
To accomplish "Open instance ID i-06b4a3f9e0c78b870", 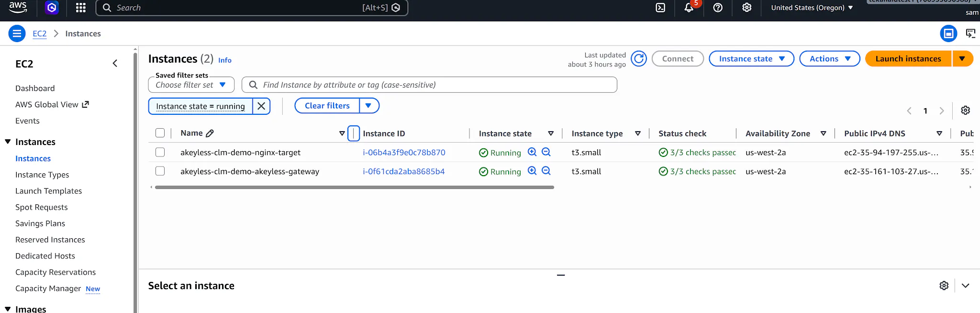I will pyautogui.click(x=404, y=153).
